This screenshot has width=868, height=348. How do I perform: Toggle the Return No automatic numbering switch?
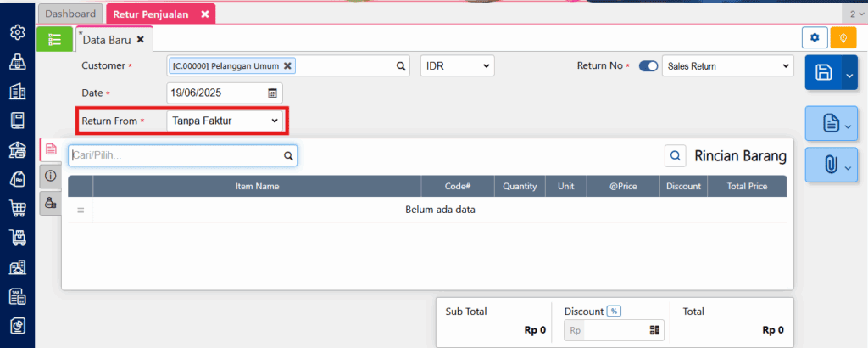[x=648, y=66]
